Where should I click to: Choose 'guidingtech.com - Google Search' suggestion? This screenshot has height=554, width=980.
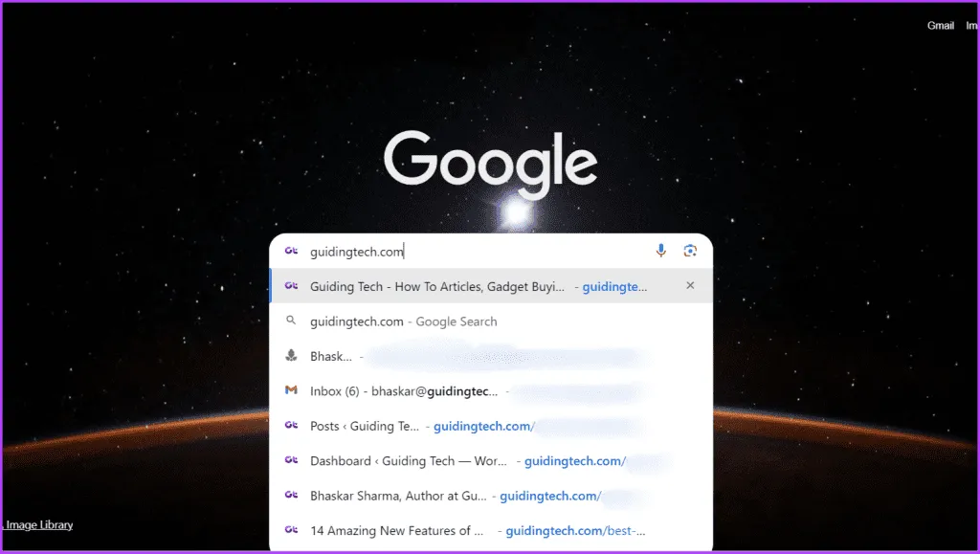(x=403, y=321)
